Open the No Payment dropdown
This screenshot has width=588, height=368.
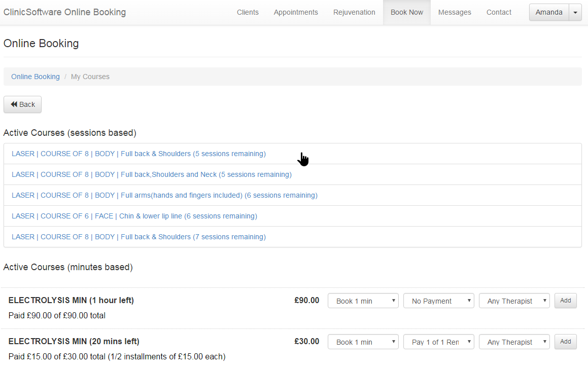438,301
